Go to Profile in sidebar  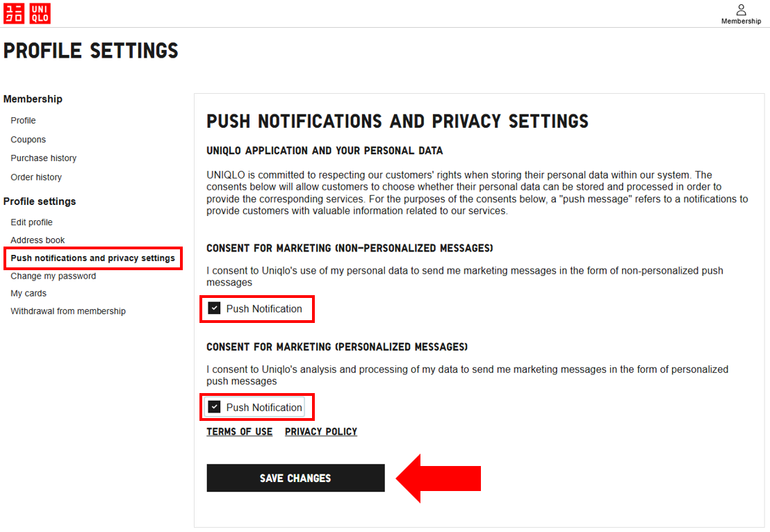(23, 120)
